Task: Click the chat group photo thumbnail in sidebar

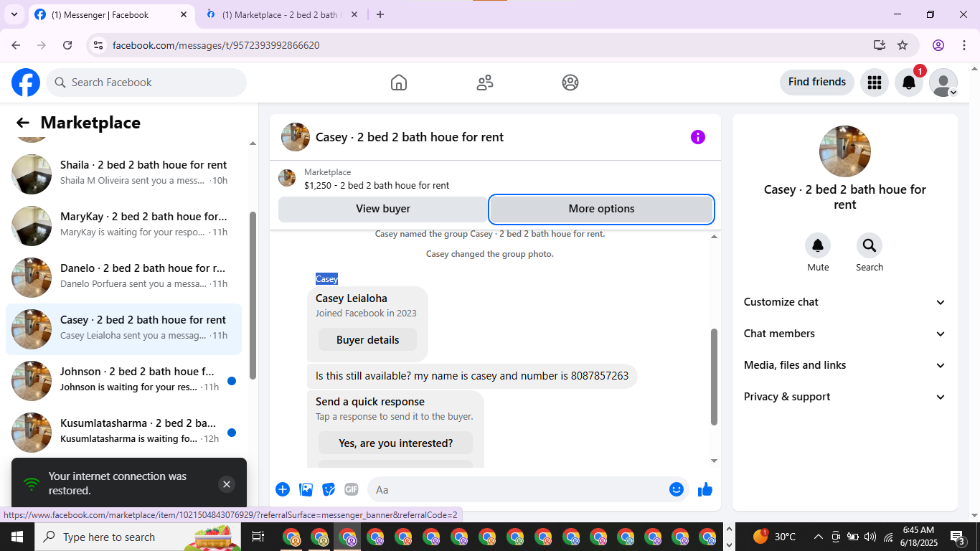Action: coord(845,151)
